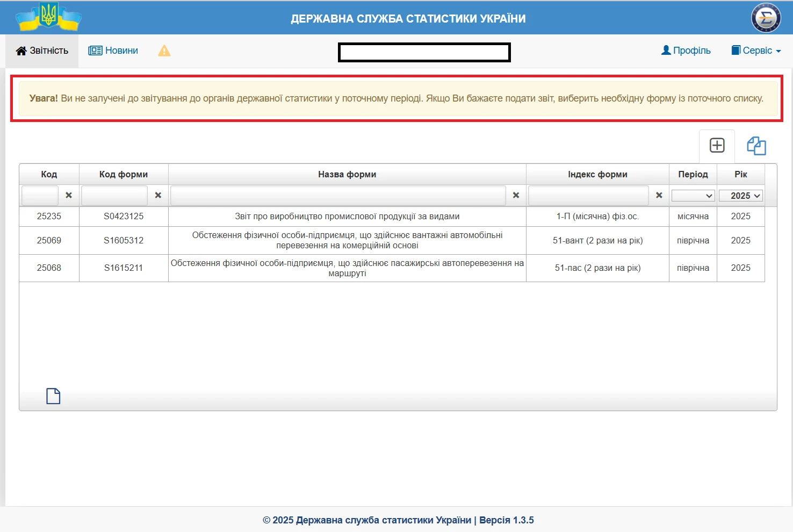Open the Рік dropdown showing 2025

click(x=741, y=196)
